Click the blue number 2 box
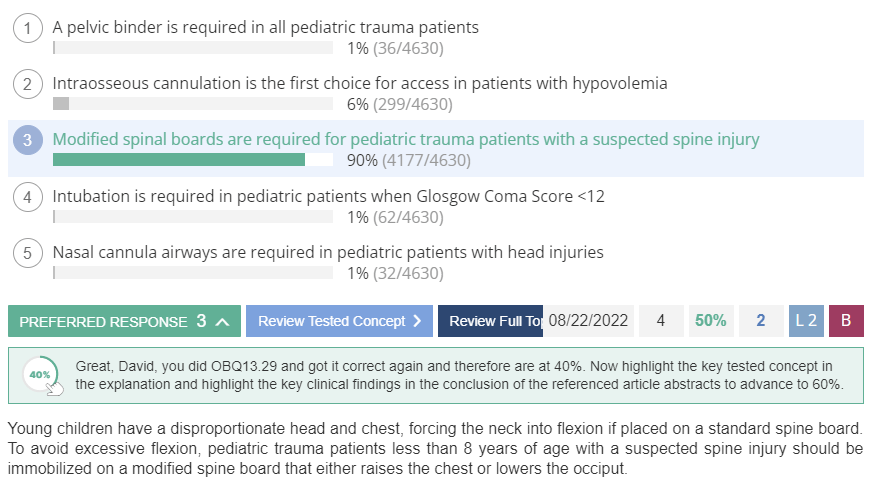 (761, 321)
